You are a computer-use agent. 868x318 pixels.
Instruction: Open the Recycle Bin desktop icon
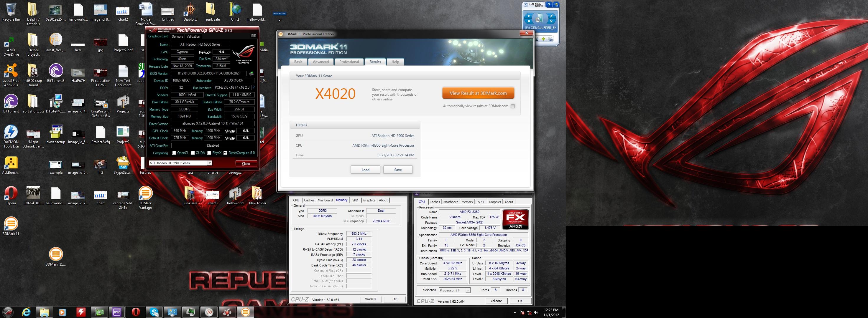(x=11, y=12)
